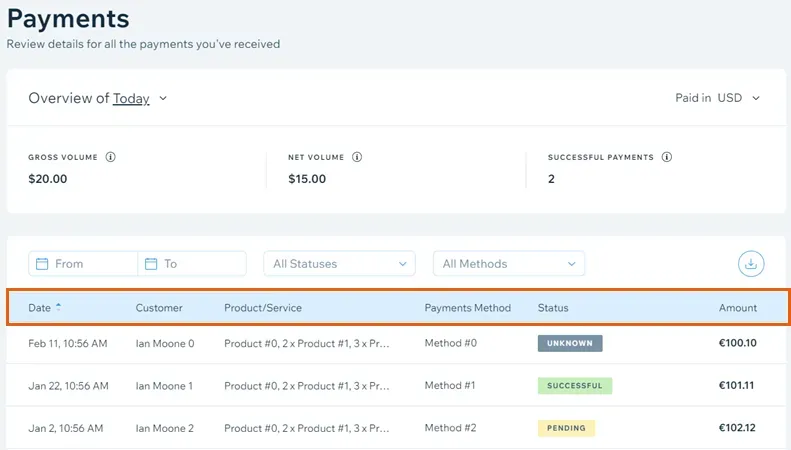Click the To date input field
791x450 pixels.
click(200, 264)
